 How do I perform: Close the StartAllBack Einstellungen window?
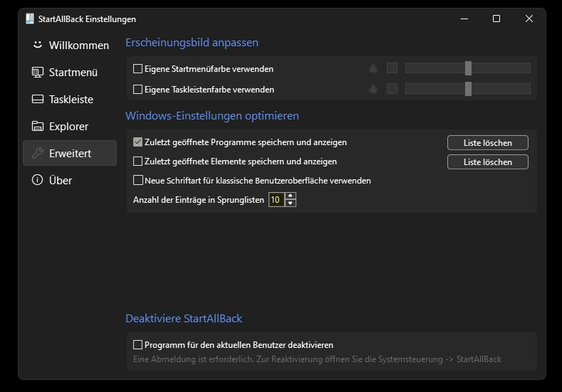(x=529, y=18)
